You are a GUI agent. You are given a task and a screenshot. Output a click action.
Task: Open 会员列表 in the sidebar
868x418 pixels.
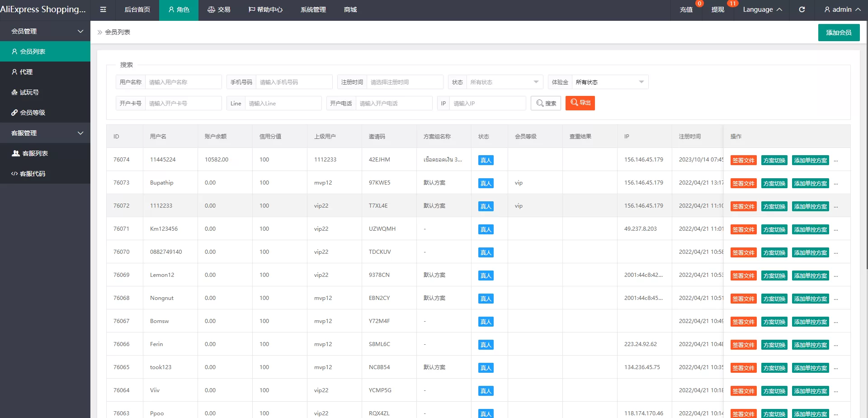[x=33, y=52]
